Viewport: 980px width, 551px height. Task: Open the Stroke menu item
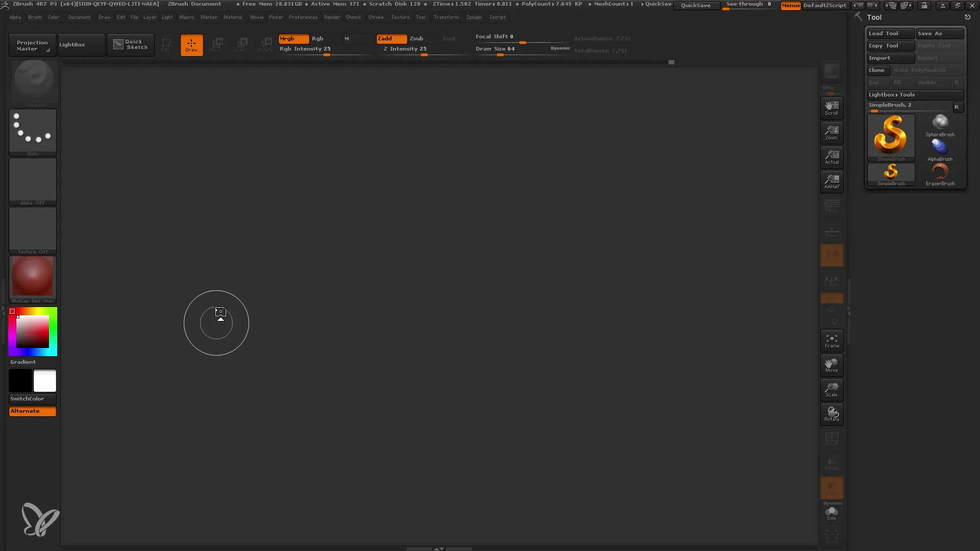(x=376, y=17)
